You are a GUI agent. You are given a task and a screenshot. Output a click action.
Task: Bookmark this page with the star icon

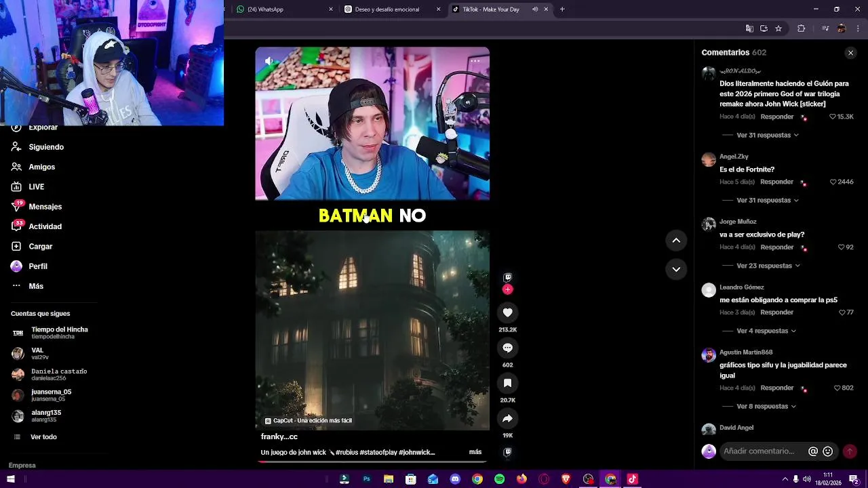click(778, 28)
